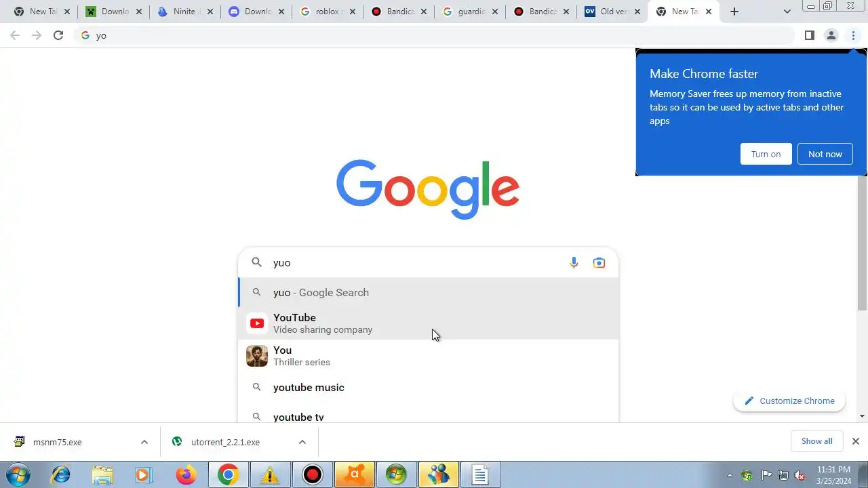Open Windows Explorer folder on taskbar
868x488 pixels.
pos(102,475)
